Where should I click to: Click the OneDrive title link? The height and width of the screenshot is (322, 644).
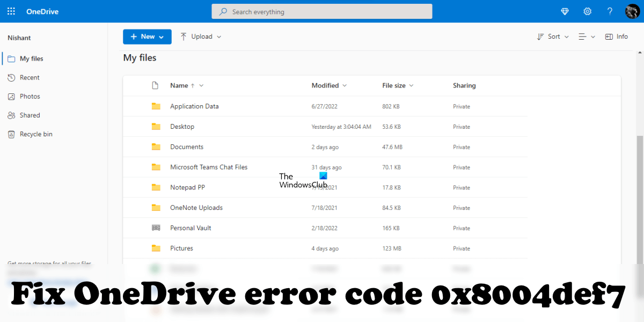[x=42, y=11]
